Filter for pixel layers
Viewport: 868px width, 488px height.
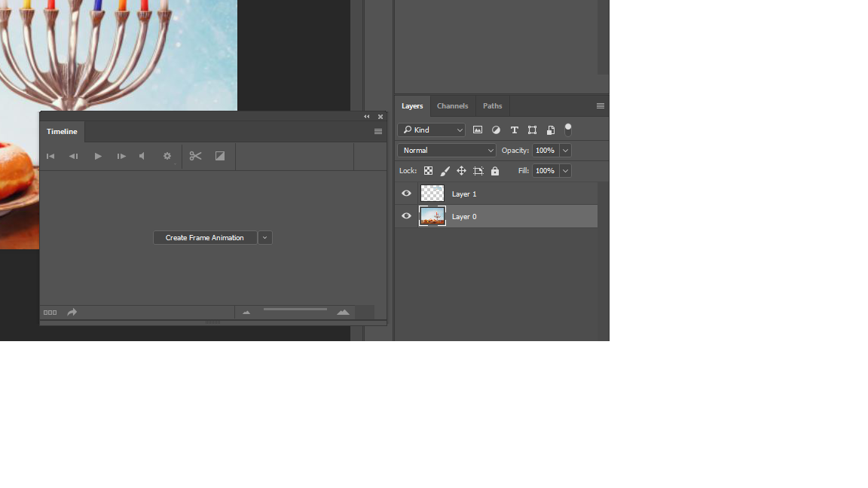[x=477, y=130]
